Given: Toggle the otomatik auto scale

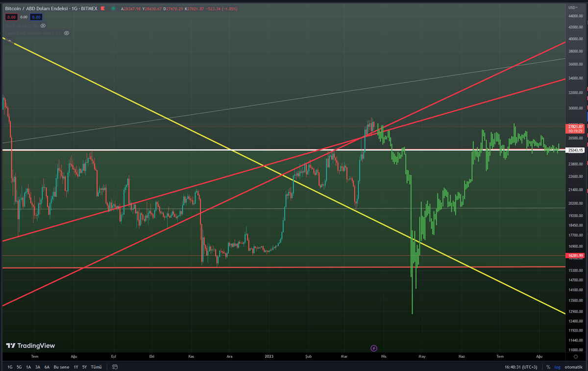Looking at the screenshot, I should point(573,367).
